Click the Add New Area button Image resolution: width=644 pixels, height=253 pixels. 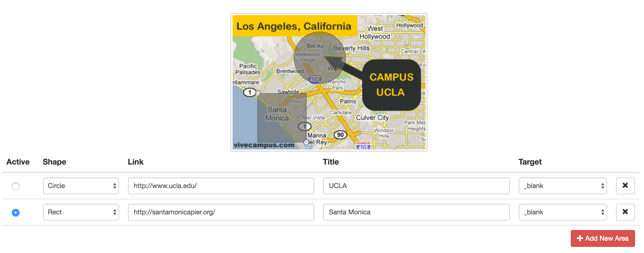pyautogui.click(x=603, y=238)
